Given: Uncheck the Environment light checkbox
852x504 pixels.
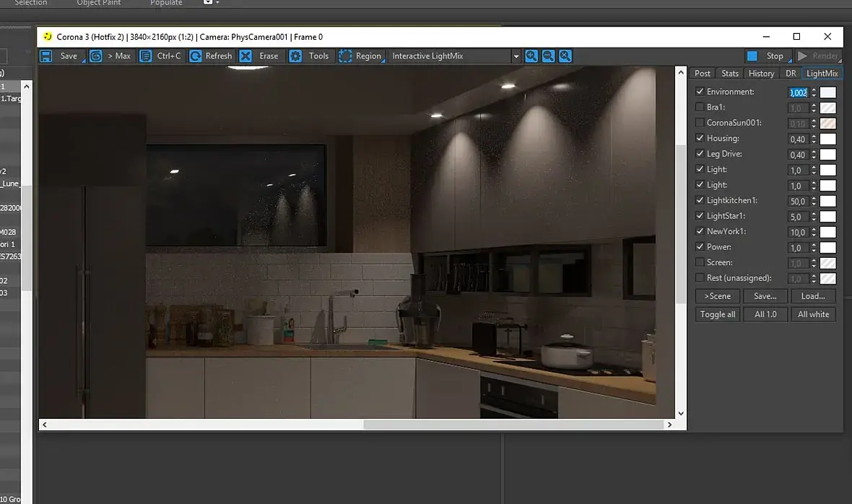Looking at the screenshot, I should [700, 91].
